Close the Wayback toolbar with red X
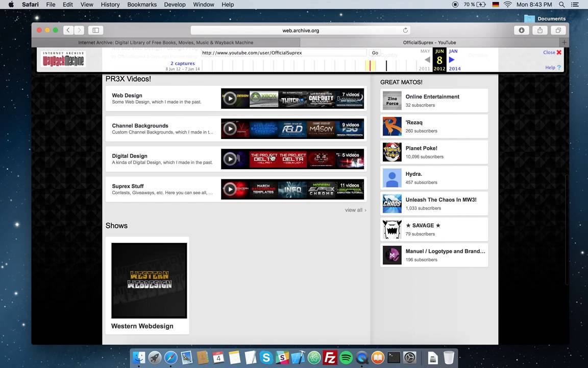 click(559, 52)
